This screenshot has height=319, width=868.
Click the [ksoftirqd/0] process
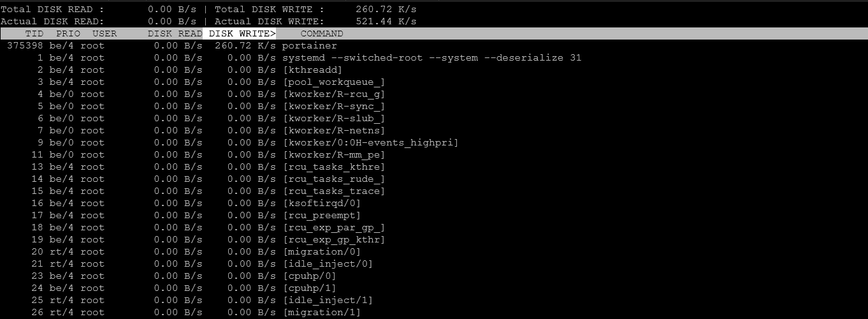pos(321,204)
